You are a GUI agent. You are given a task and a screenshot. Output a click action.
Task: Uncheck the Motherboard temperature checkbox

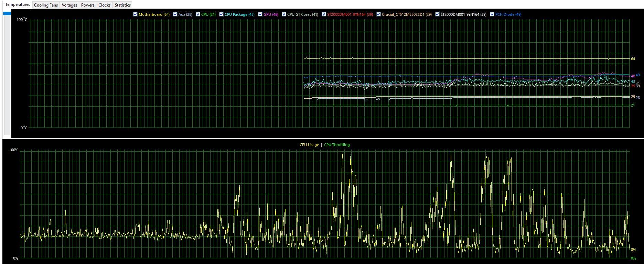[x=136, y=14]
